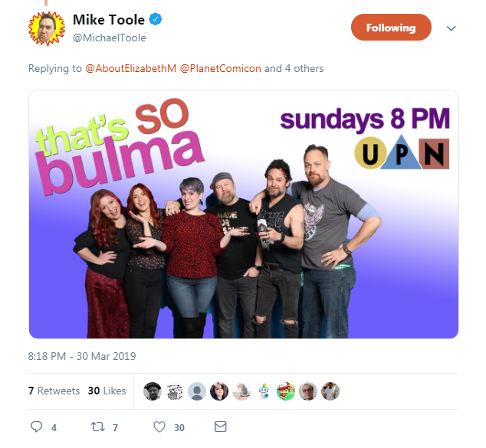Click the green cartoon character liker avatar
Screen dimensions: 486x448
pyautogui.click(x=286, y=391)
